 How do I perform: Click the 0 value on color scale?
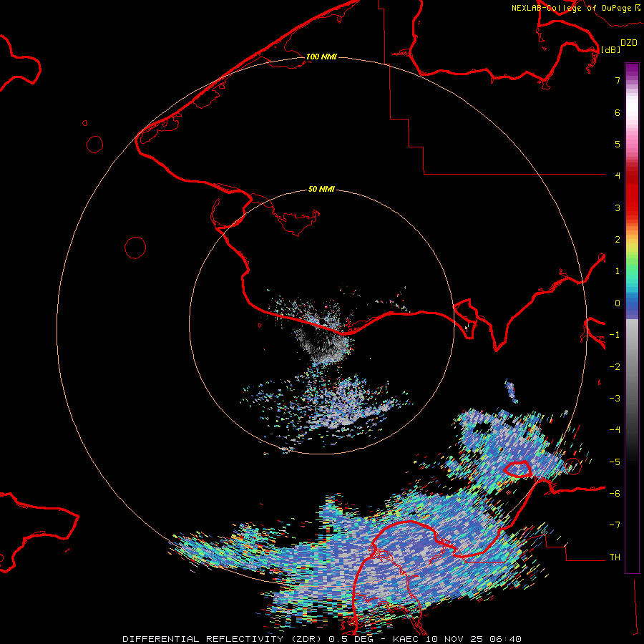(618, 303)
